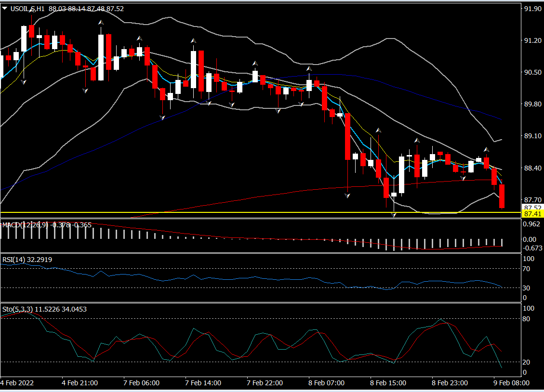Click up fractal arrow above tall white candle near 4 Feb 21:00
This screenshot has height=392, width=544.
[x=101, y=23]
